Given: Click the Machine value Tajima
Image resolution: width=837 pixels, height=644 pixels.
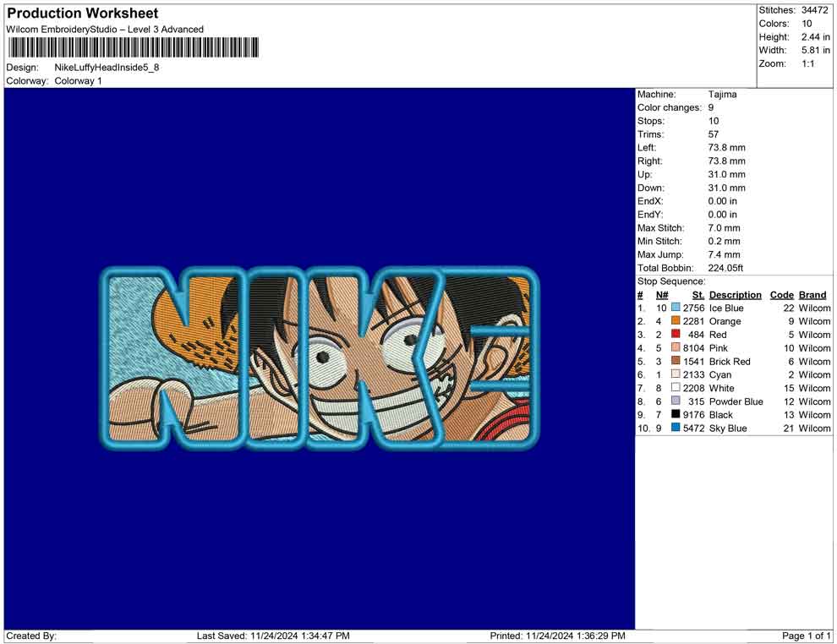Looking at the screenshot, I should coord(722,94).
